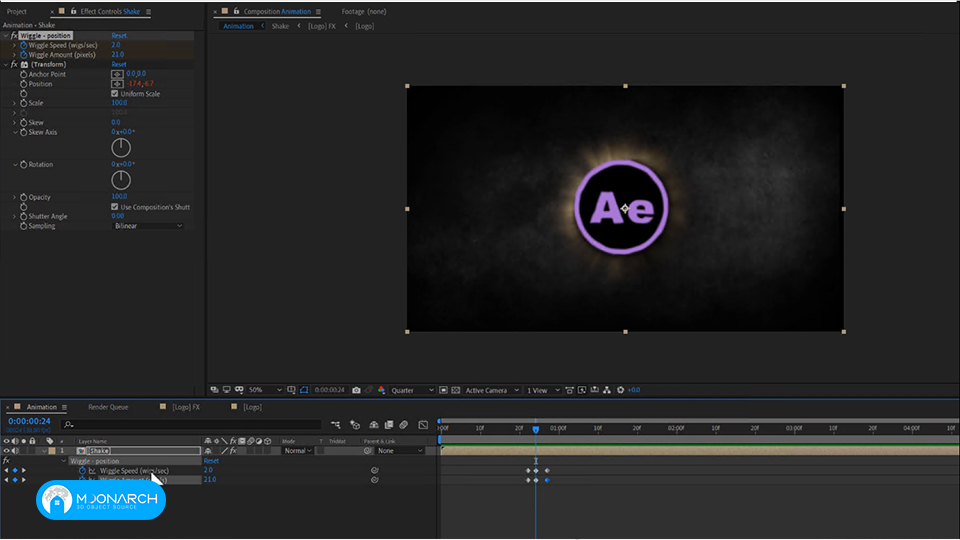
Task: Click the Opacity stopwatch icon
Action: pos(23,197)
